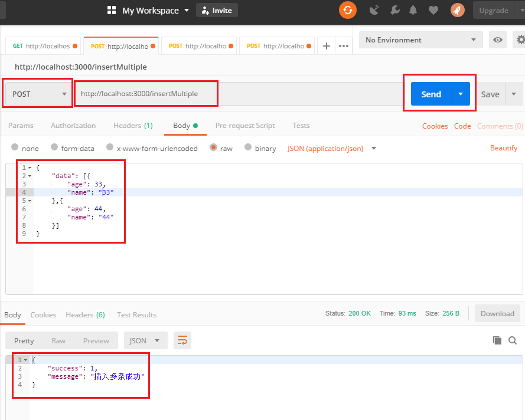Open the Test Results tab

click(x=136, y=314)
